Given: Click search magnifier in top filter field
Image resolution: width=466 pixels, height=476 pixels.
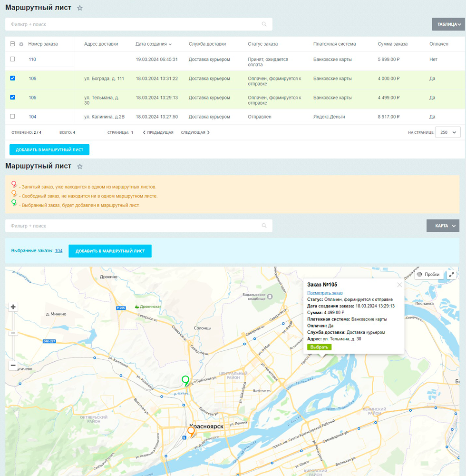Looking at the screenshot, I should click(x=264, y=24).
